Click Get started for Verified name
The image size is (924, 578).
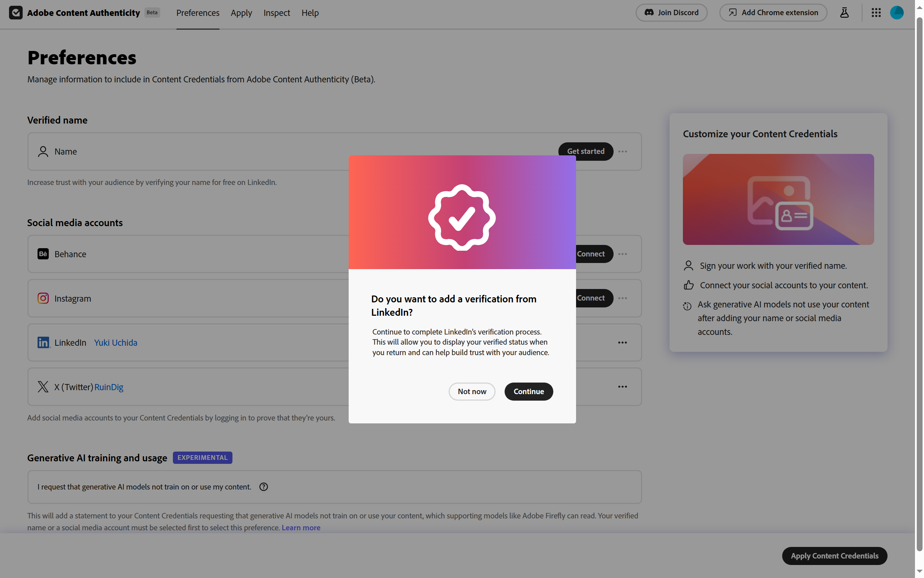[x=586, y=151]
